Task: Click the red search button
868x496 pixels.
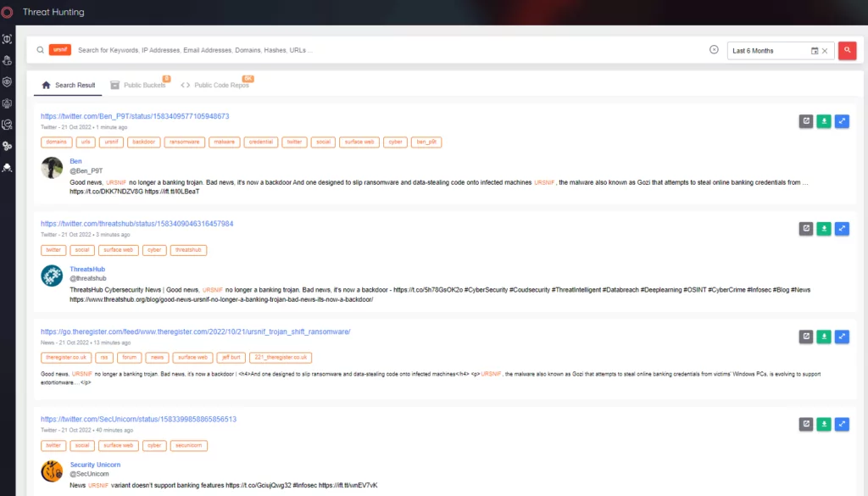Action: tap(847, 50)
